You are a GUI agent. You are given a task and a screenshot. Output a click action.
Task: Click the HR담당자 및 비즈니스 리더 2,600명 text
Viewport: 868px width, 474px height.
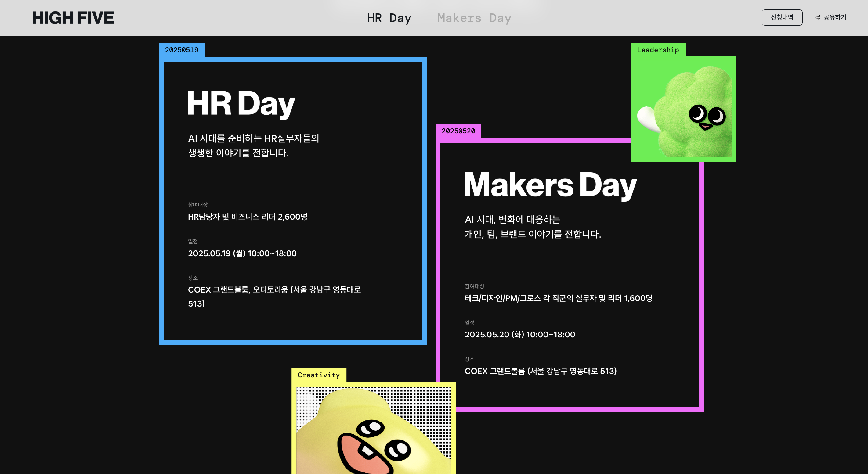[x=247, y=217]
